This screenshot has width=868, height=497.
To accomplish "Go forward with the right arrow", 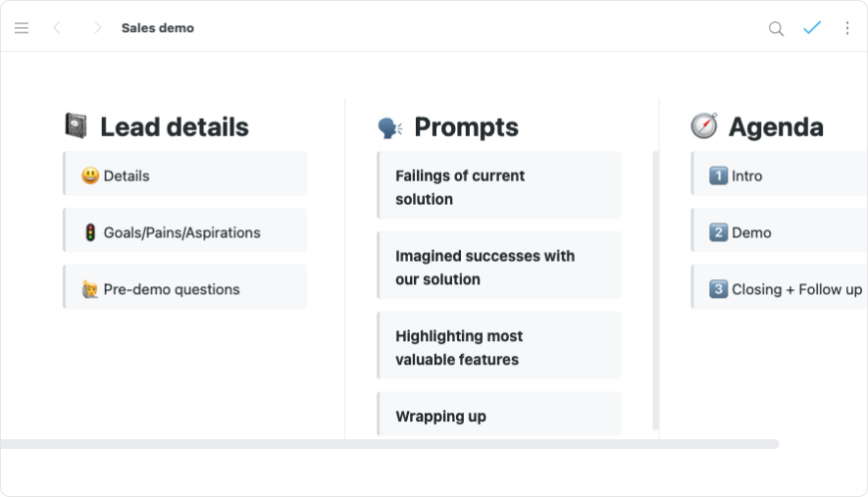I will click(x=97, y=28).
